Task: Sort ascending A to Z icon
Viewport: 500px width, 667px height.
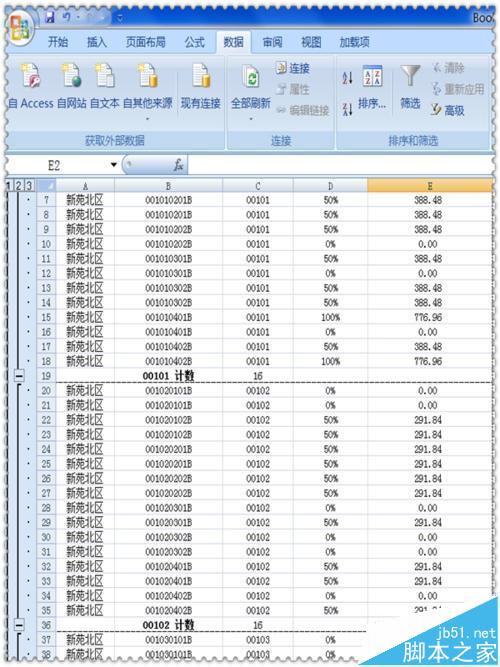Action: pos(347,78)
